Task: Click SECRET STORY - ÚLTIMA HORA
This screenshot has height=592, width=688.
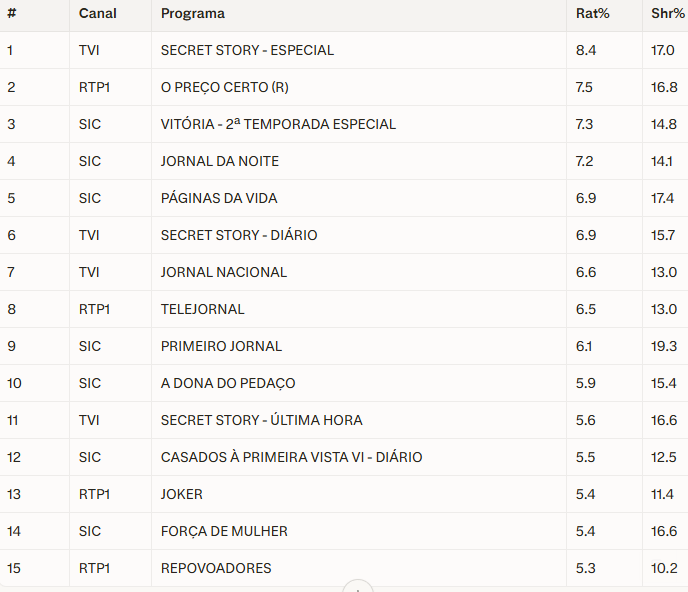Action: click(x=261, y=420)
